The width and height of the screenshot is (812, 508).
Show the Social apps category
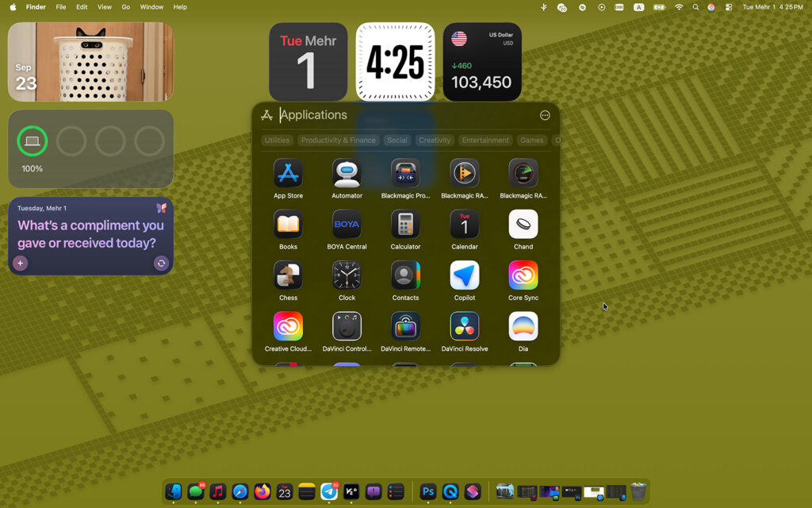coord(397,140)
